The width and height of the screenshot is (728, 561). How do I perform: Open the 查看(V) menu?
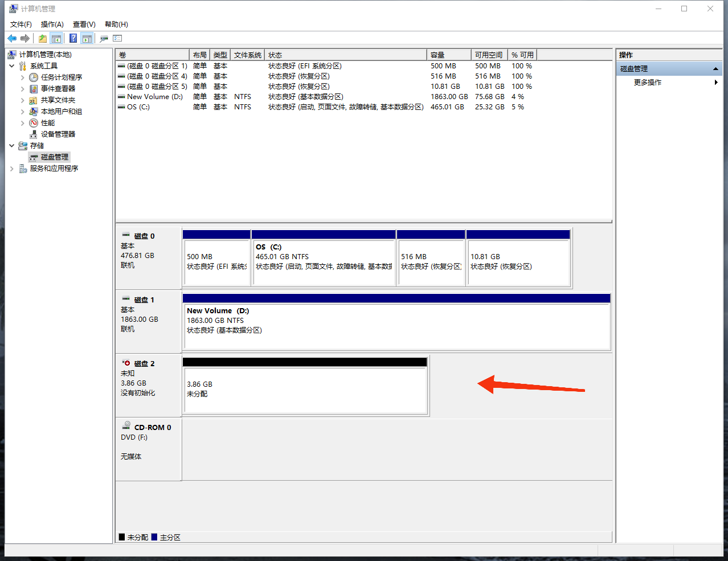coord(84,24)
